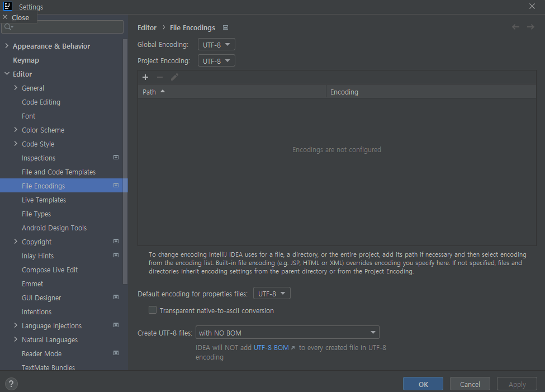
Task: Click the Apply button
Action: click(517, 384)
